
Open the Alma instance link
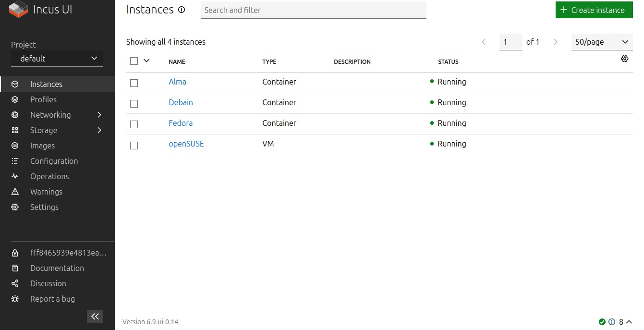(177, 82)
